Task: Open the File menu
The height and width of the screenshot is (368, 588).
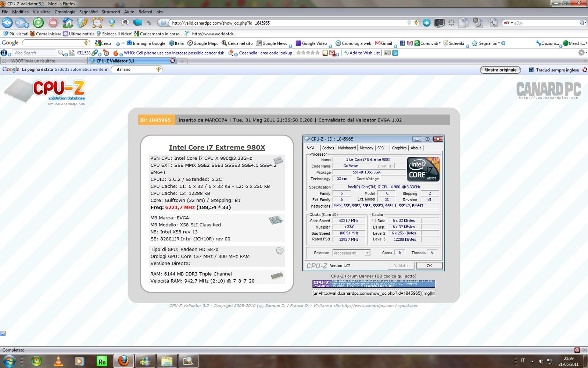Action: [x=5, y=12]
